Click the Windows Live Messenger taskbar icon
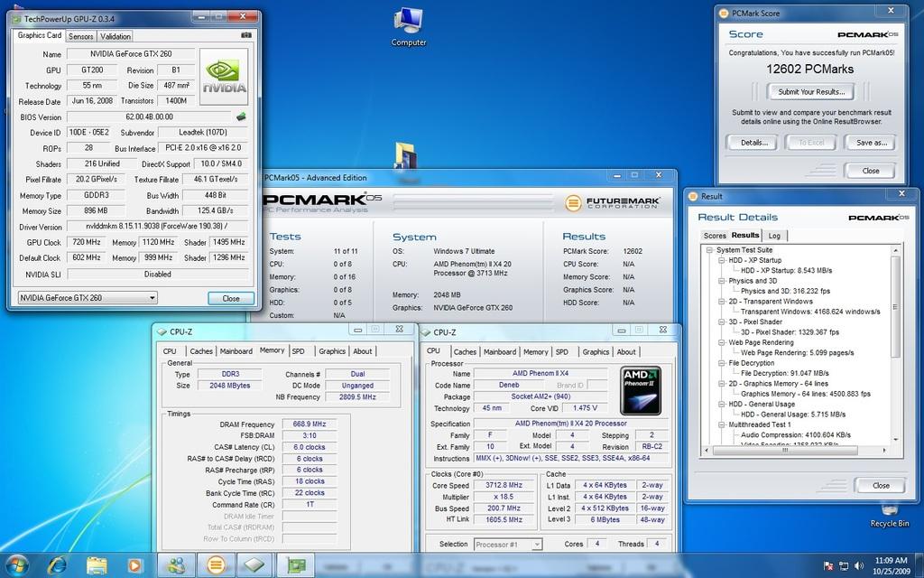The image size is (924, 578). (176, 565)
